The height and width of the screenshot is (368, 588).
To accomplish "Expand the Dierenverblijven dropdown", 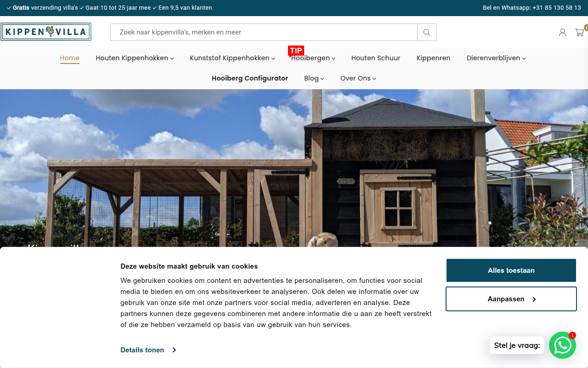I will [496, 58].
